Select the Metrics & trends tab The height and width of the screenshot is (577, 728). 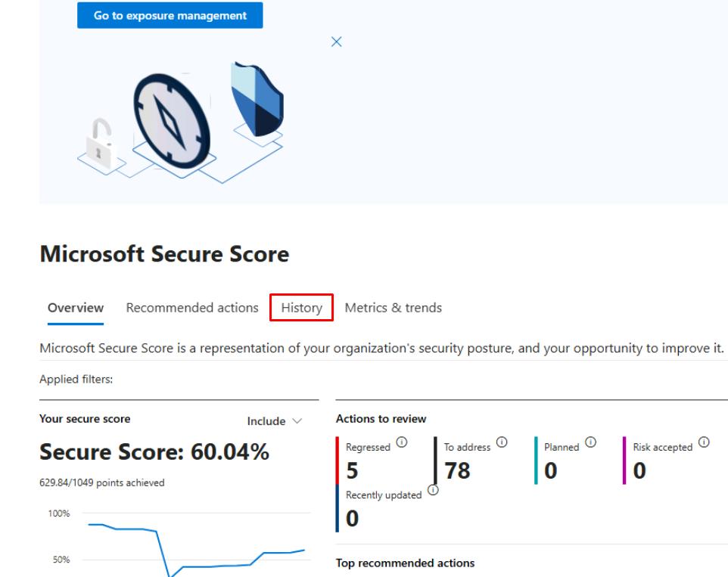click(x=393, y=308)
